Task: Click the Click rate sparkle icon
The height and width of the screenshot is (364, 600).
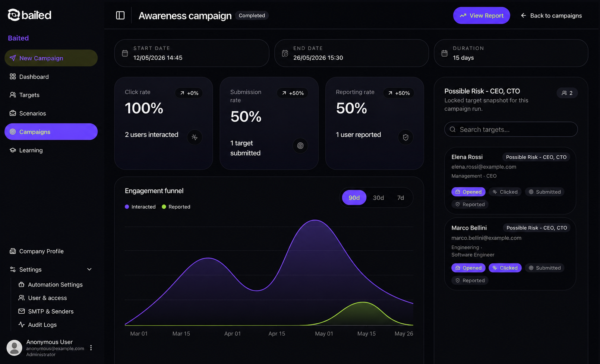Action: pos(195,137)
